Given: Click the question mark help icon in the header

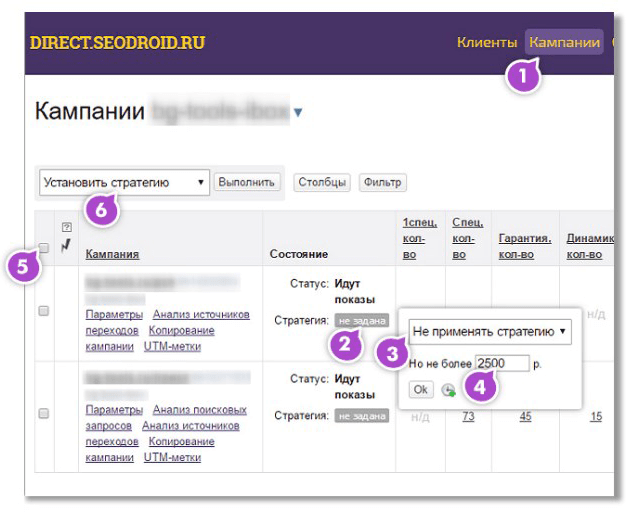Looking at the screenshot, I should tap(67, 227).
